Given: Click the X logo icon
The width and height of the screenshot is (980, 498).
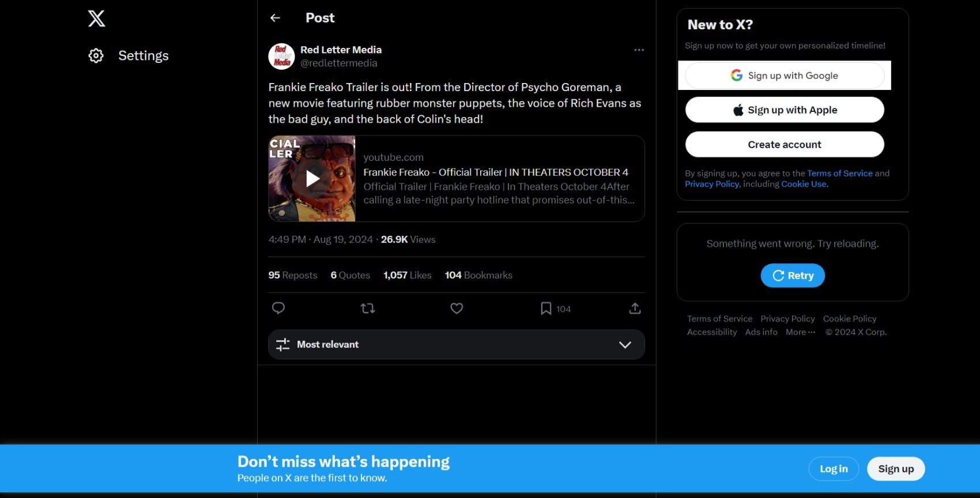Looking at the screenshot, I should coord(96,18).
